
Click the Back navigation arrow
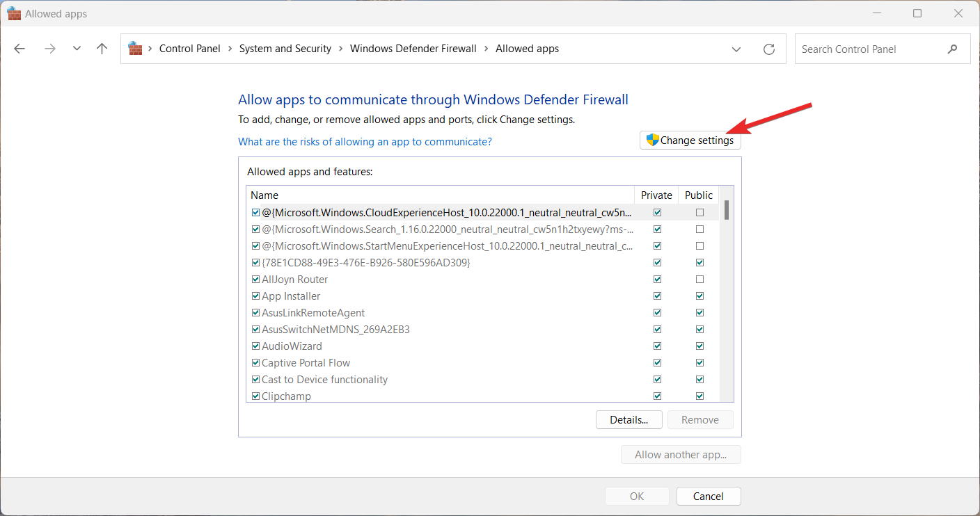[x=19, y=49]
